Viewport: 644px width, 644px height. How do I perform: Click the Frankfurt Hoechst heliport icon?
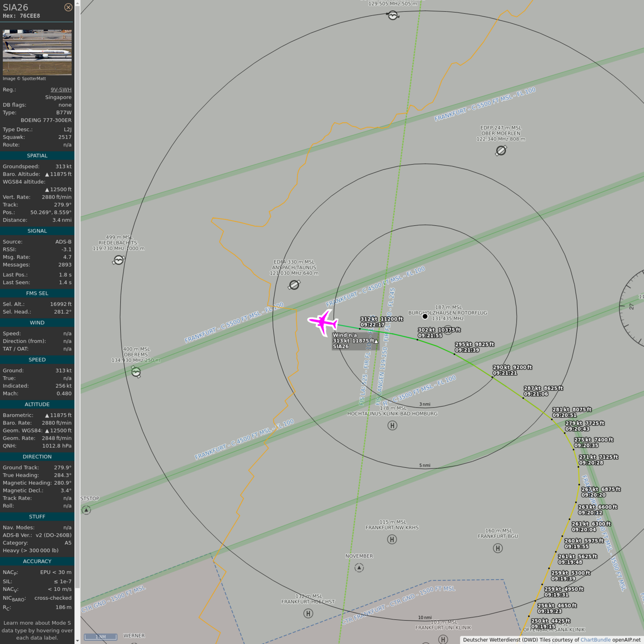[x=308, y=614]
